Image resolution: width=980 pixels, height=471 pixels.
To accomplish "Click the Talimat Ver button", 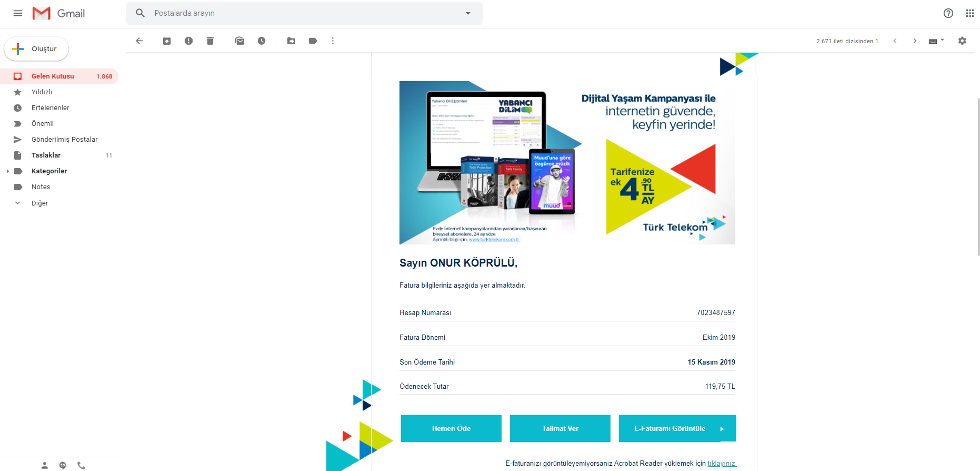I will click(x=560, y=428).
